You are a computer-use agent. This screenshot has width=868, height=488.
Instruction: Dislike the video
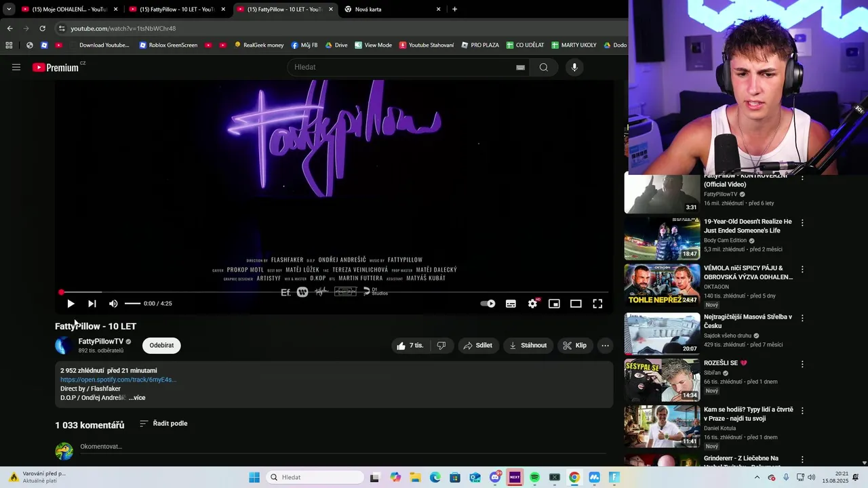coord(441,346)
